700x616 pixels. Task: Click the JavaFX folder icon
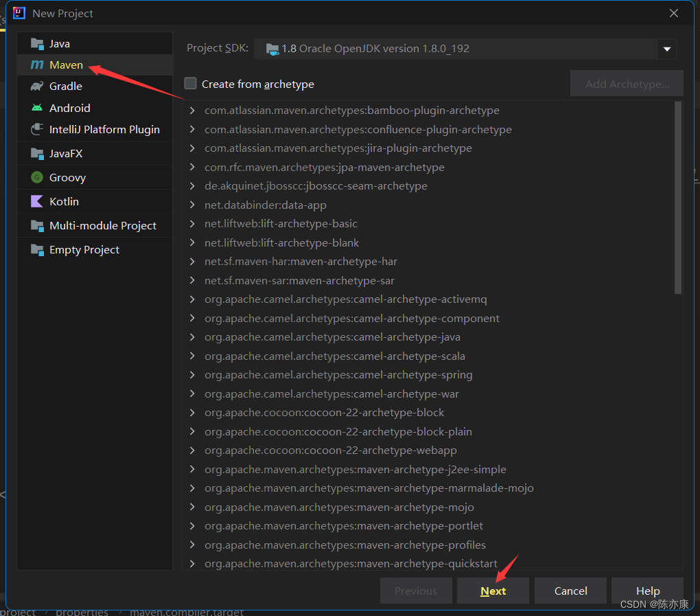point(37,154)
